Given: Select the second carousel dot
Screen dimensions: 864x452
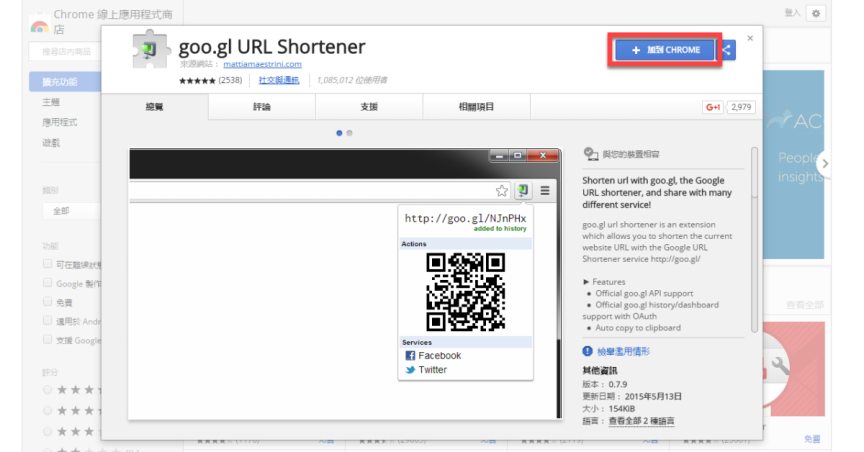Looking at the screenshot, I should tap(349, 133).
